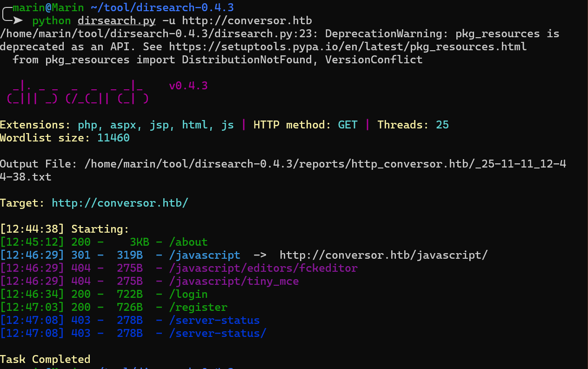
Task: Click the marin@Marin username in the prompt
Action: [48, 7]
